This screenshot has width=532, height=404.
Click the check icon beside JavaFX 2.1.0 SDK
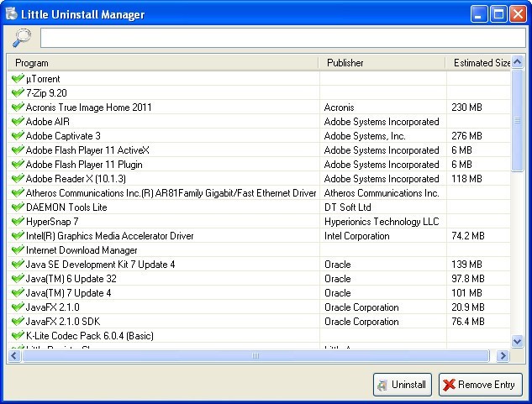tap(18, 321)
